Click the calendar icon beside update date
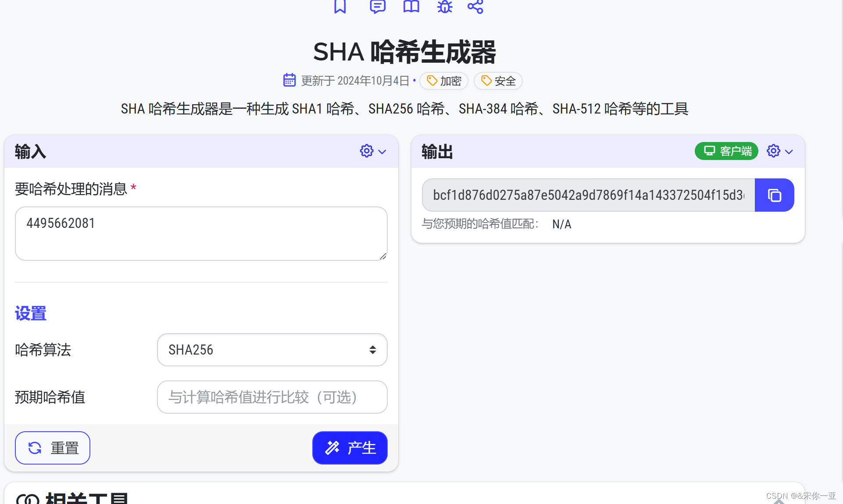Viewport: 843px width, 504px height. pos(289,80)
